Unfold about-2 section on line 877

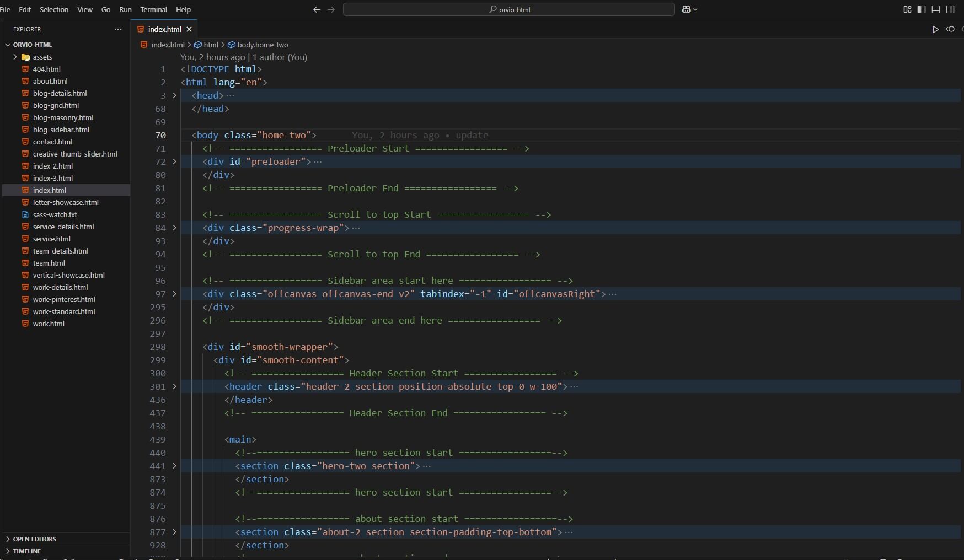(174, 532)
